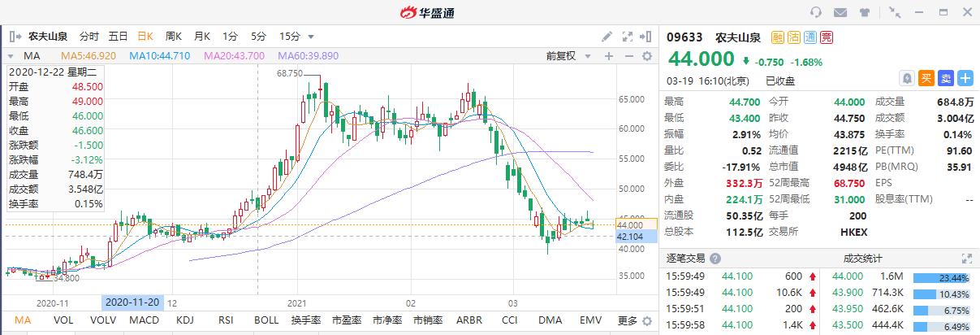Click the blue 卖 sell button

[x=946, y=78]
